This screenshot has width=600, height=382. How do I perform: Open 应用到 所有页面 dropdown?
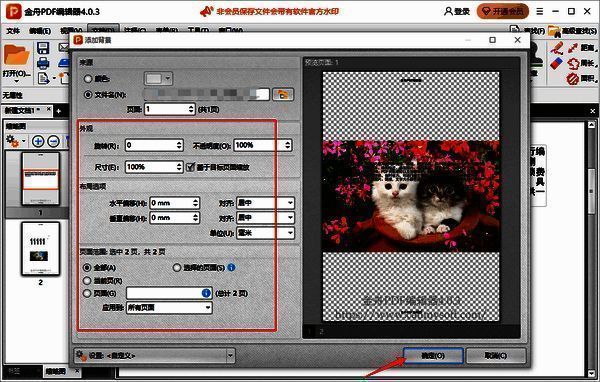169,307
